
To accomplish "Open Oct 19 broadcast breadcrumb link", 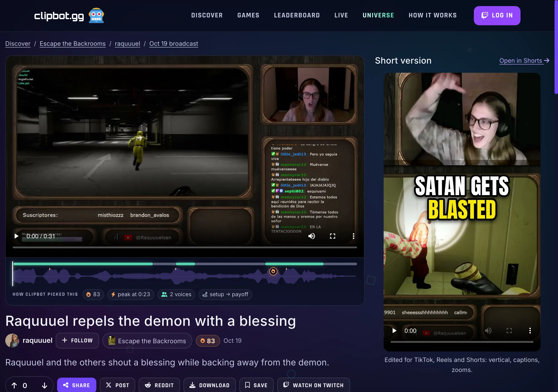I will coord(174,44).
